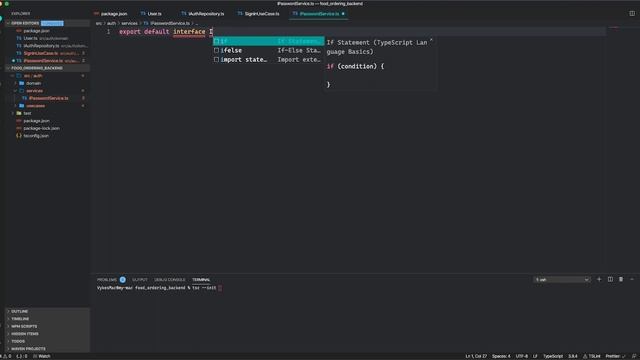Screen dimensions: 640x360
Task: Expand the usecases folder
Action: tap(36, 106)
